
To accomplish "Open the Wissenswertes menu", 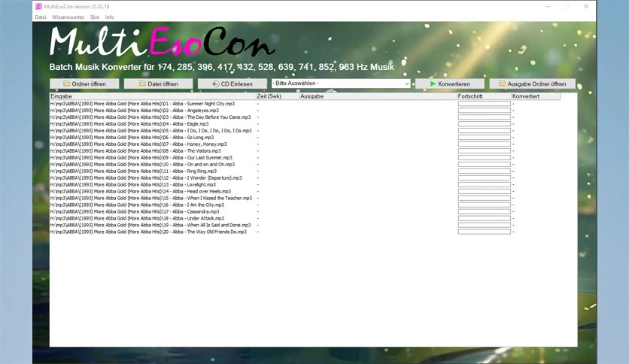I will pos(68,17).
